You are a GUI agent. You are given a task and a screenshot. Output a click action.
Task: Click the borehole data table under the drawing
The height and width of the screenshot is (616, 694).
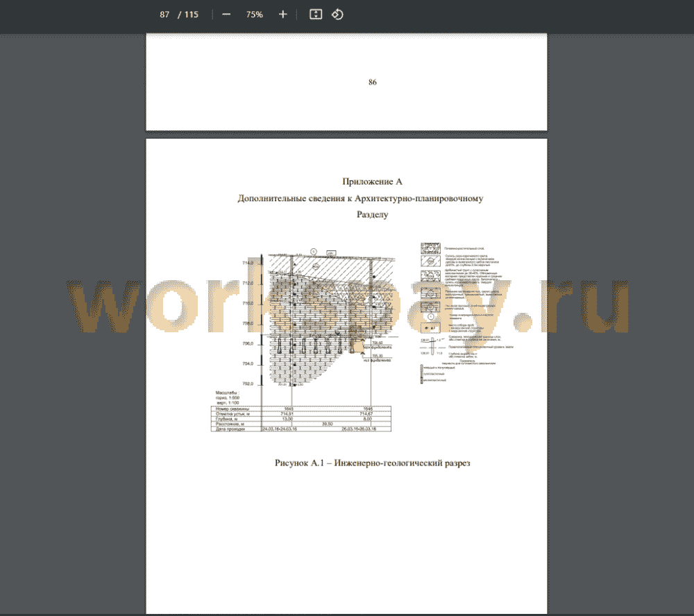[301, 418]
